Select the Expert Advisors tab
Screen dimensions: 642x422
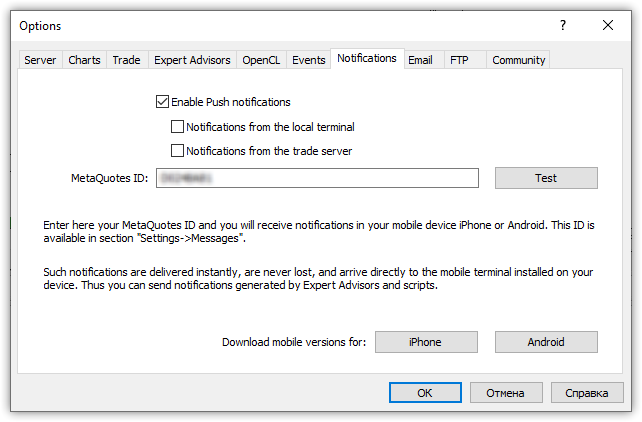pyautogui.click(x=192, y=60)
